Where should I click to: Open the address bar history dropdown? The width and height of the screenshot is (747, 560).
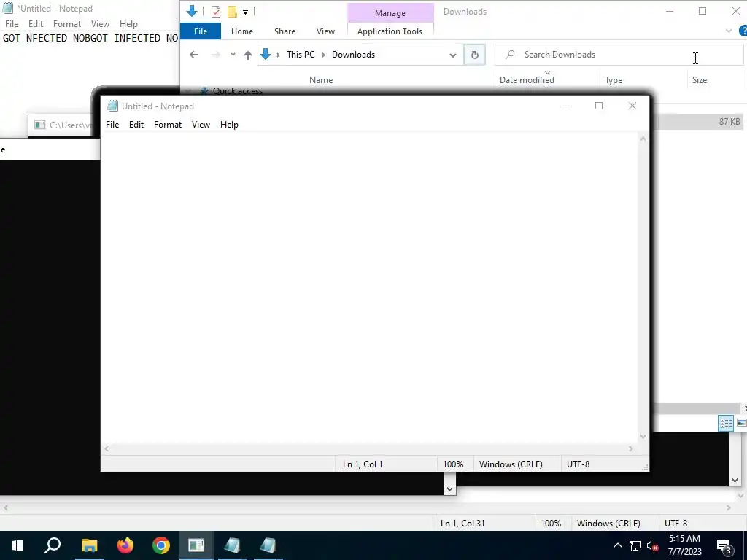tap(452, 55)
